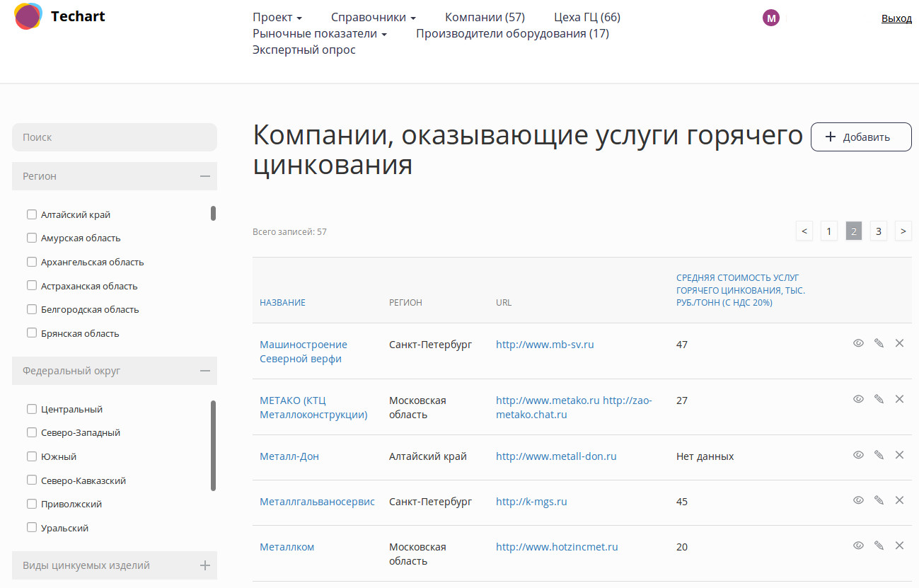Viewport: 919px width, 588px height.
Task: Edit the Металл-Дон entry
Action: (x=879, y=455)
